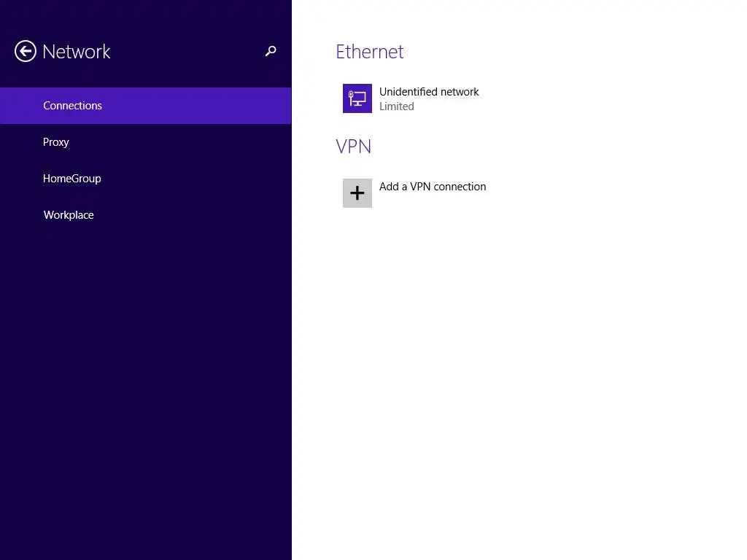Image resolution: width=747 pixels, height=560 pixels.
Task: Open the Unidentified network label
Action: pos(429,92)
